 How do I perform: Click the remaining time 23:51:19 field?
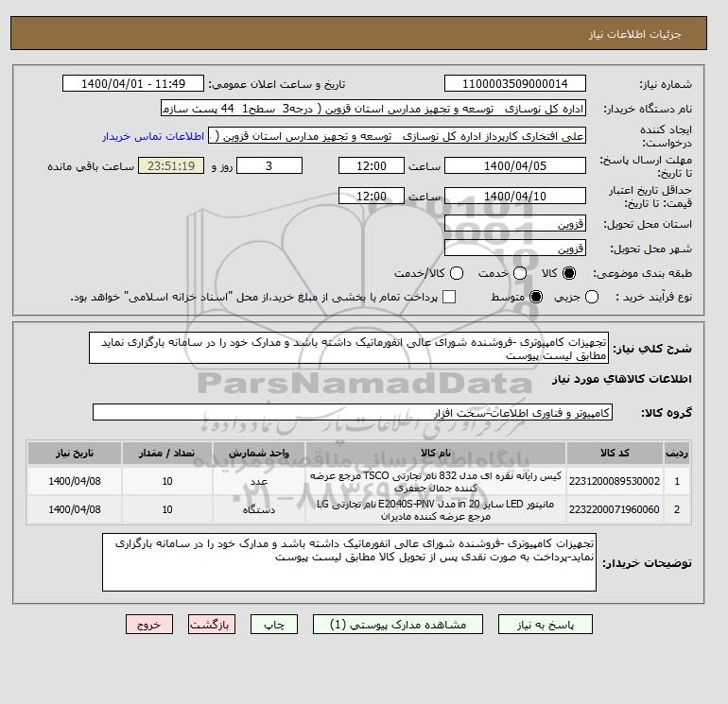coord(171,165)
